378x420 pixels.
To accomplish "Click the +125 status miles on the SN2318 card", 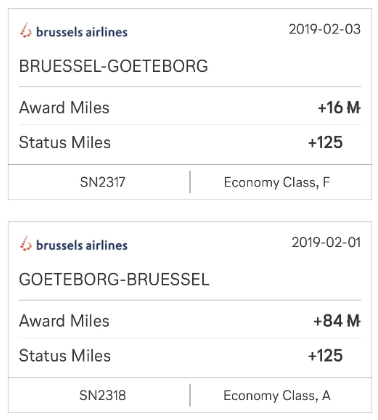I will click(325, 356).
